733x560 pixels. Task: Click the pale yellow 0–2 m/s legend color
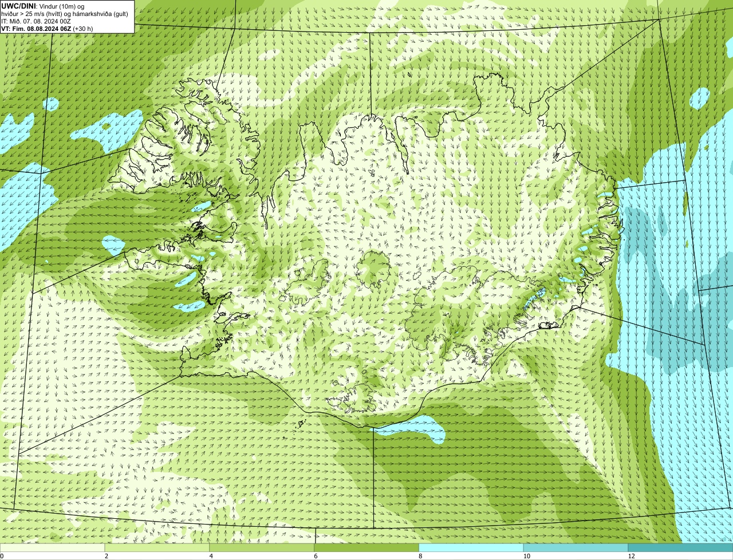(53, 547)
